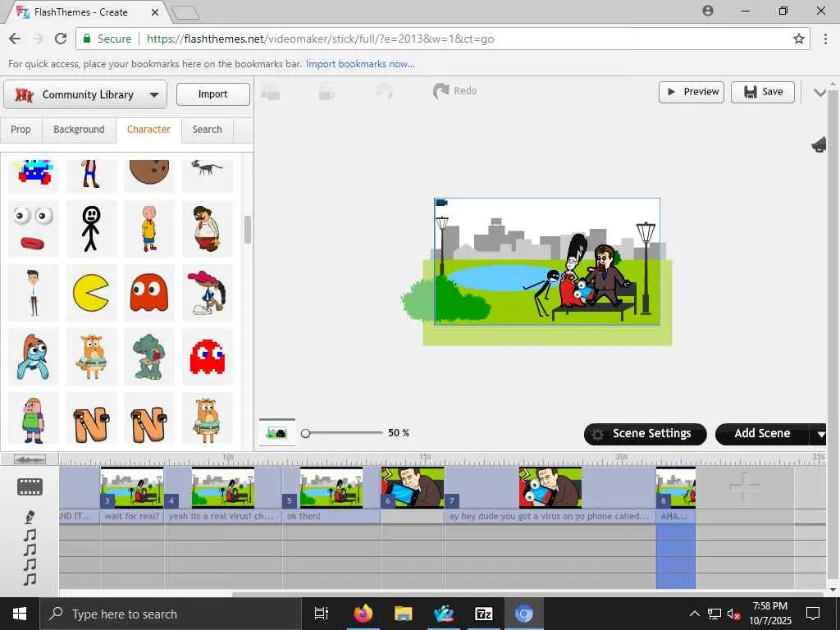
Task: Add the pixel blue space invader character
Action: (x=34, y=174)
